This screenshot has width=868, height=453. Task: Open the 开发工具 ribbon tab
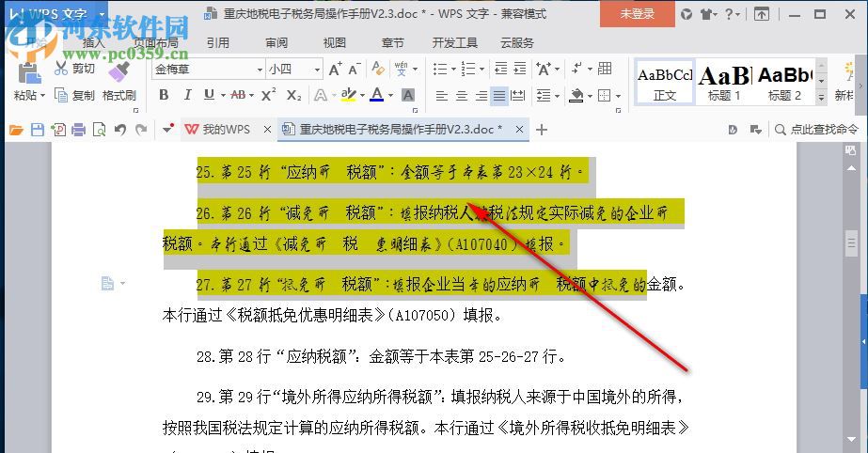coord(454,42)
